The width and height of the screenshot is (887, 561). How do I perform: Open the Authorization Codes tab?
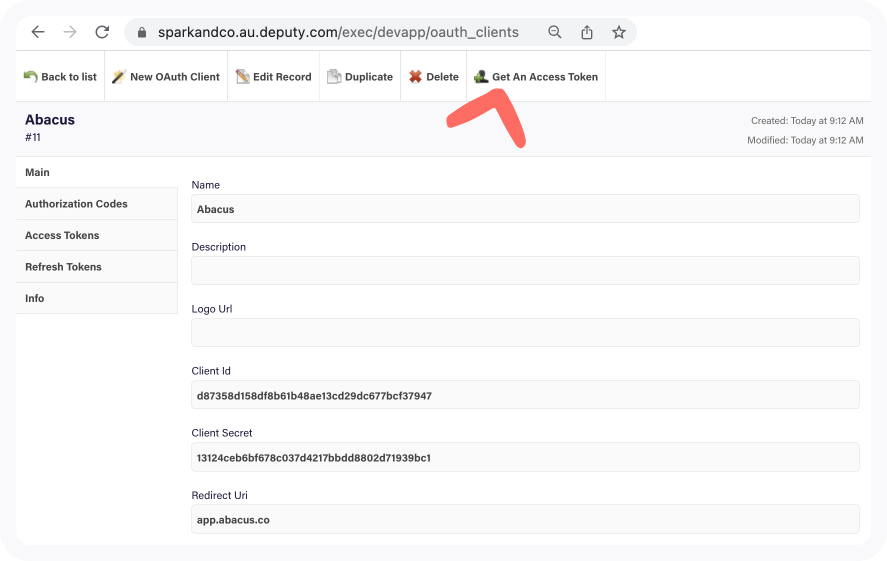(x=97, y=204)
